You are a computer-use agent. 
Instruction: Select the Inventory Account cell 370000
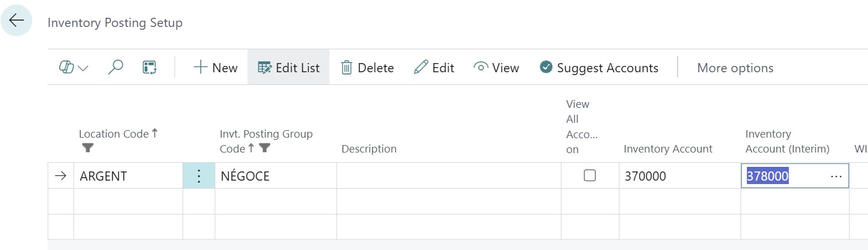[645, 176]
